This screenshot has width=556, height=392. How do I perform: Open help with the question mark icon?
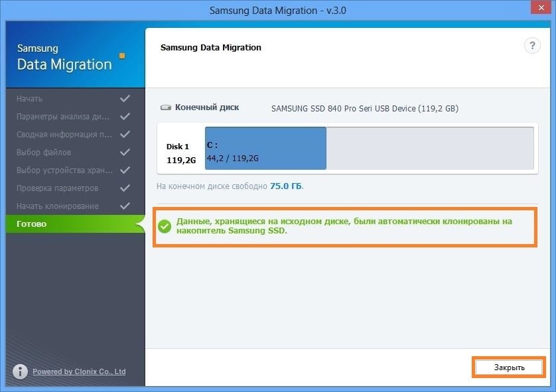[532, 46]
